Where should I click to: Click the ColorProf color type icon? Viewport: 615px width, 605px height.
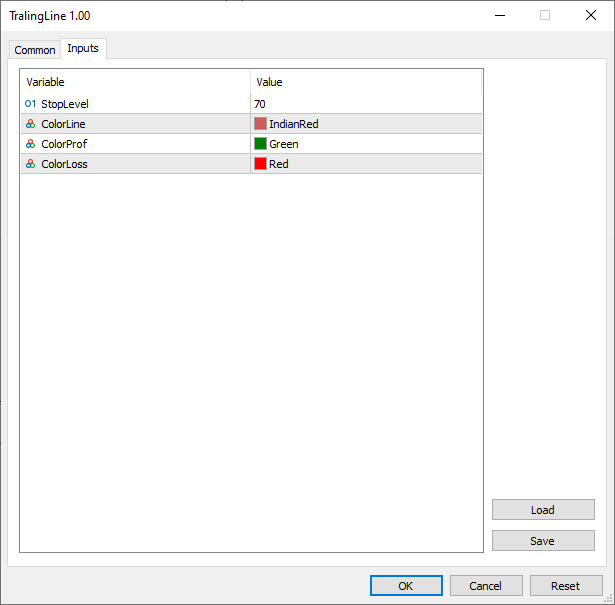pyautogui.click(x=30, y=144)
